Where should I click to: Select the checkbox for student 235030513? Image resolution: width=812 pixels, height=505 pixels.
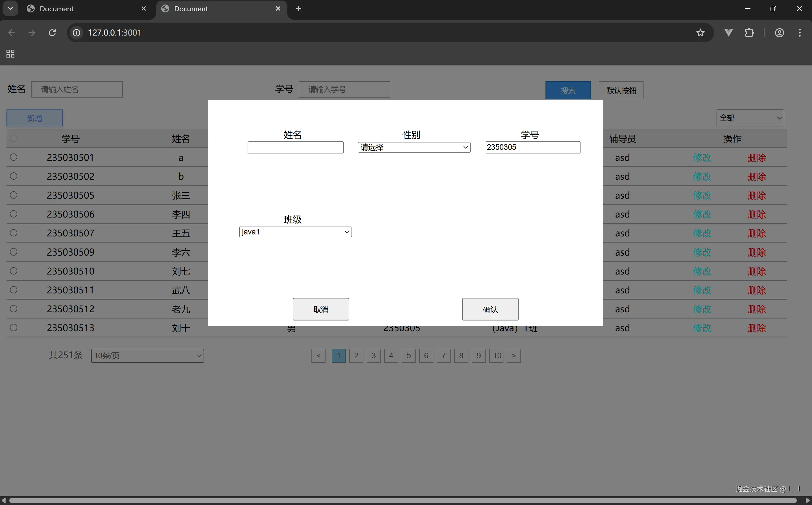14,328
